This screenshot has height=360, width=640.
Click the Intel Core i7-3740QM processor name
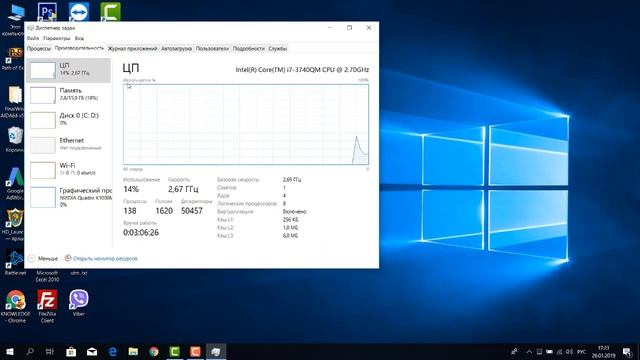click(x=302, y=69)
